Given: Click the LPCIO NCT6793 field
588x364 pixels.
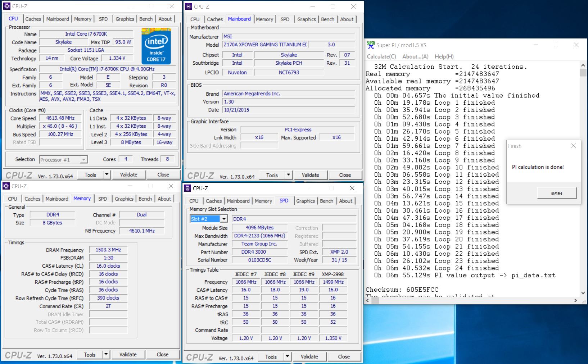Looking at the screenshot, I should point(289,72).
